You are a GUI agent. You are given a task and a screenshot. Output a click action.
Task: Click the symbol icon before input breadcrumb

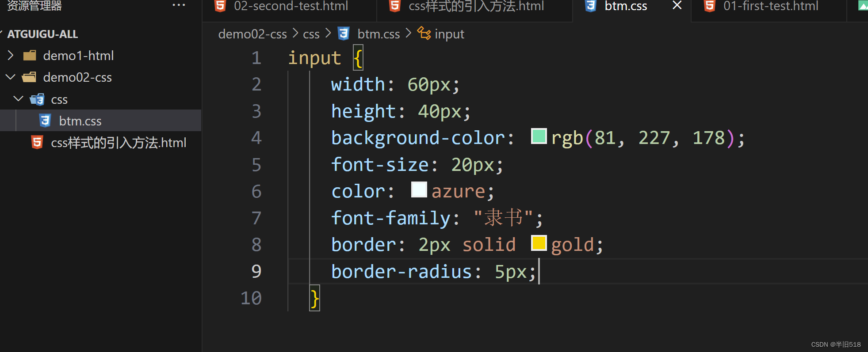424,33
